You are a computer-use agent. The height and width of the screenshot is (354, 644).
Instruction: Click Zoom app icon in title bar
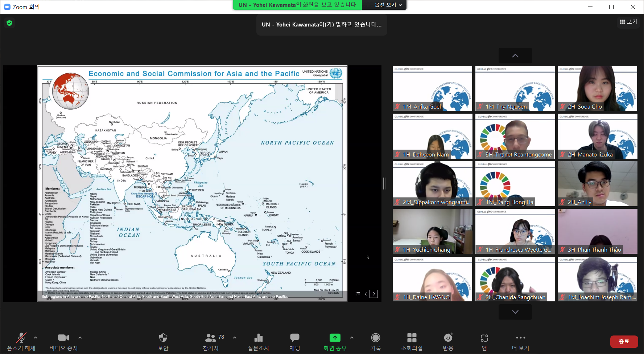[7, 7]
